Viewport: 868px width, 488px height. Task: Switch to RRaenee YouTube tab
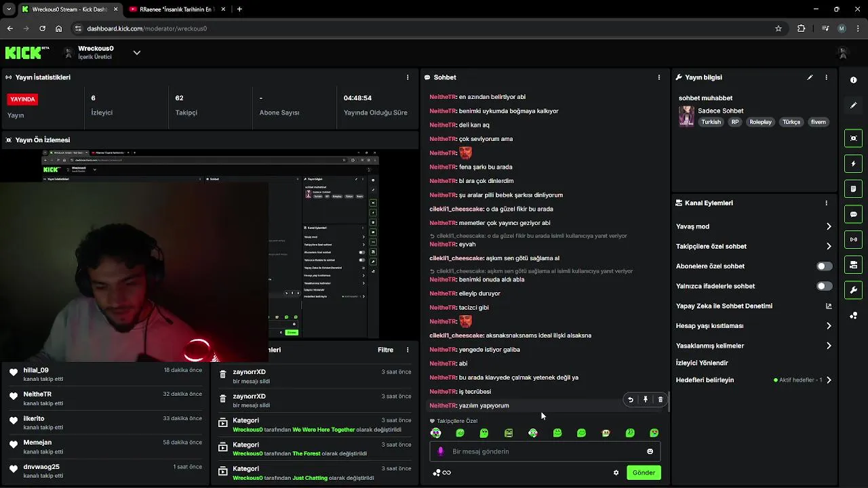[x=176, y=9]
